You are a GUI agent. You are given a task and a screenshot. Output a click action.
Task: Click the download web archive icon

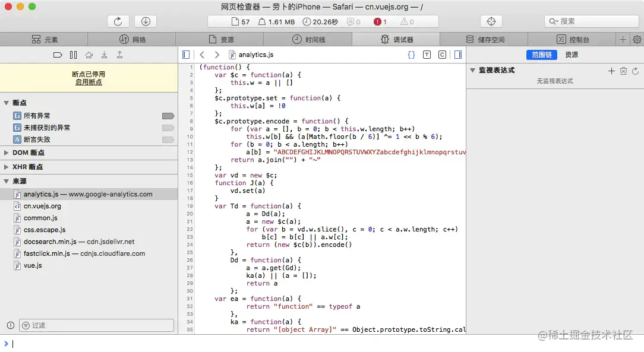(x=146, y=21)
